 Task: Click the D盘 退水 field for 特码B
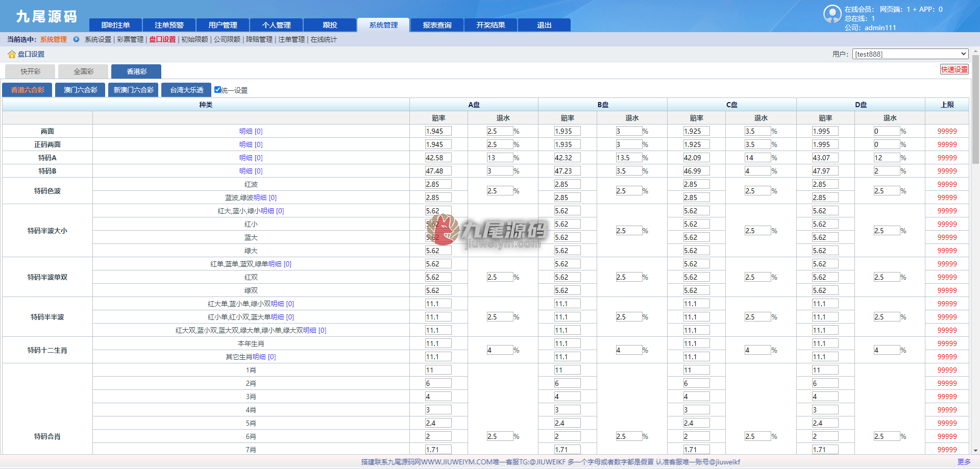pyautogui.click(x=886, y=171)
